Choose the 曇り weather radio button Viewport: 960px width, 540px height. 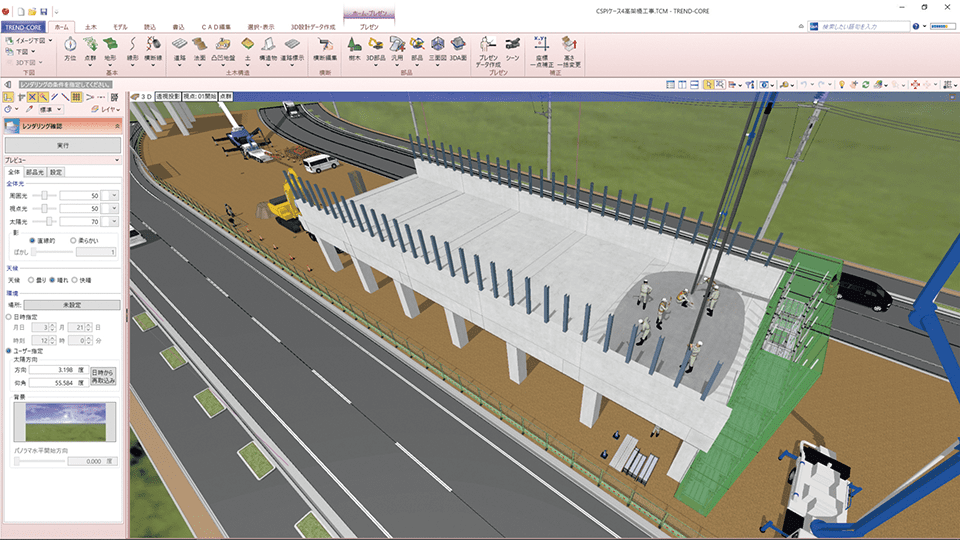coord(31,280)
